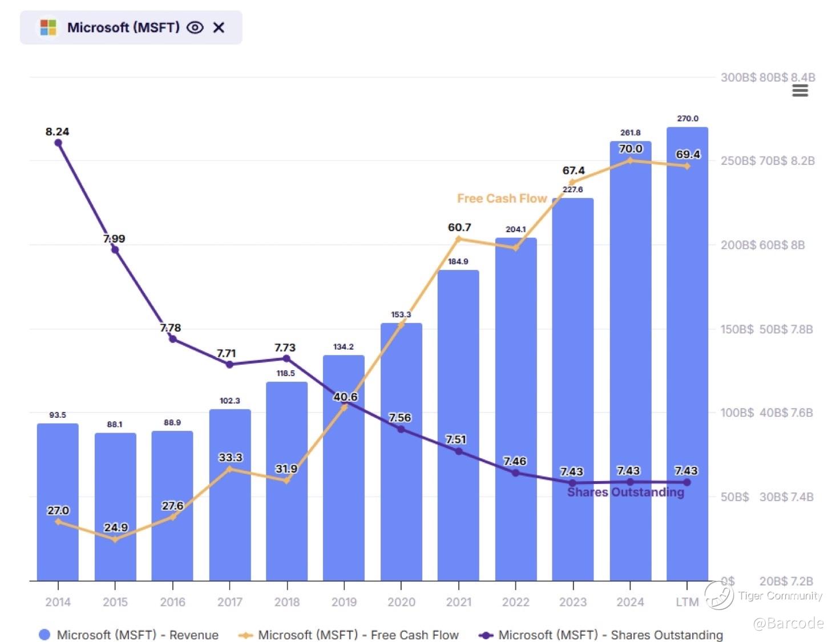Click the 2018 shares outstanding point 7.73
The height and width of the screenshot is (642, 840).
tap(286, 358)
